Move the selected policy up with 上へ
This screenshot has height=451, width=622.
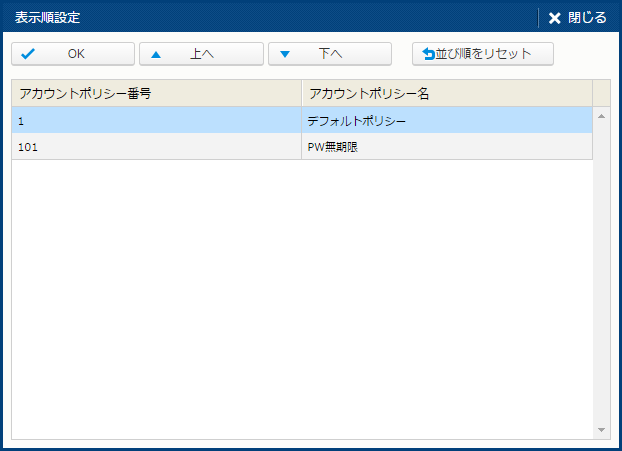pyautogui.click(x=202, y=54)
